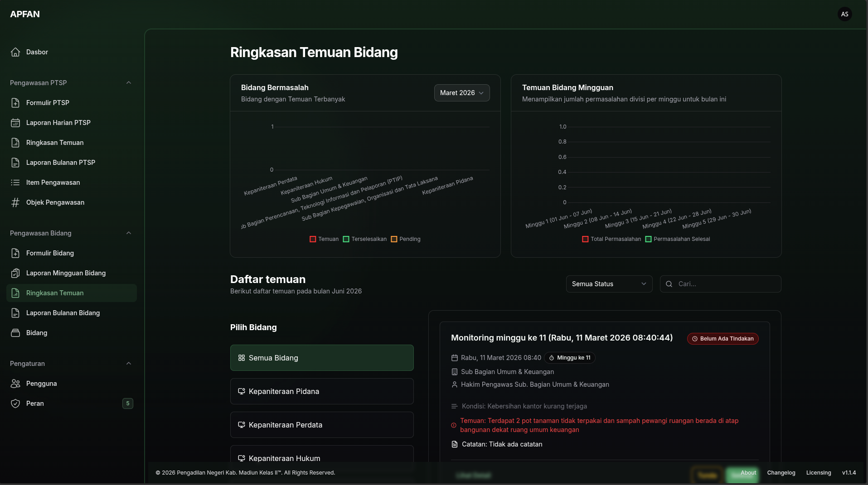This screenshot has height=485, width=868.
Task: Open the Peran shield icon
Action: pyautogui.click(x=15, y=403)
